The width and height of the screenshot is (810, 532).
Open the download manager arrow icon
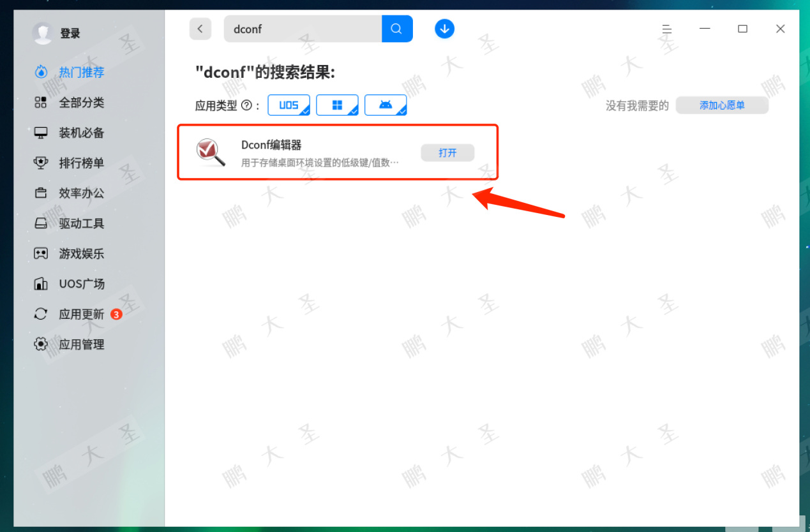(444, 29)
